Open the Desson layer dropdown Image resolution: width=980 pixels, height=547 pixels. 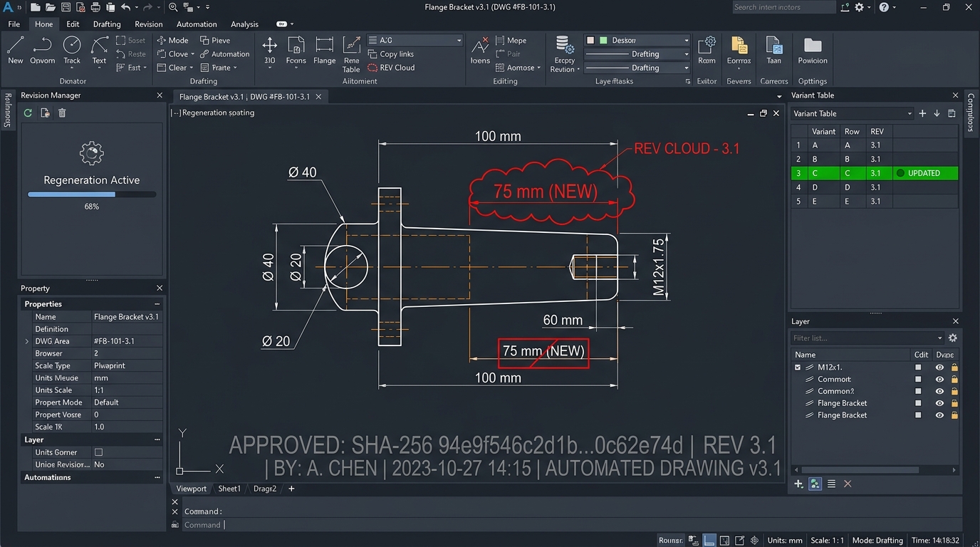637,41
